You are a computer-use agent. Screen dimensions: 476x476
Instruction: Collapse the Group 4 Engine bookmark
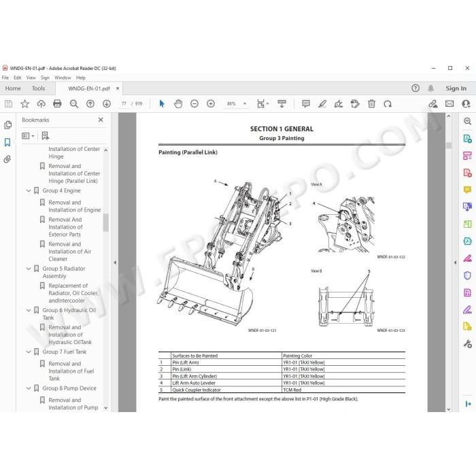pyautogui.click(x=29, y=190)
